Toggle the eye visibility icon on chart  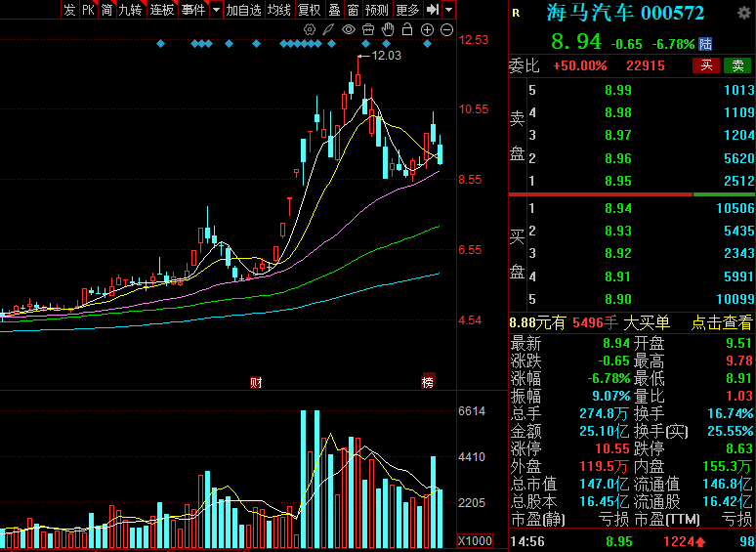(348, 30)
